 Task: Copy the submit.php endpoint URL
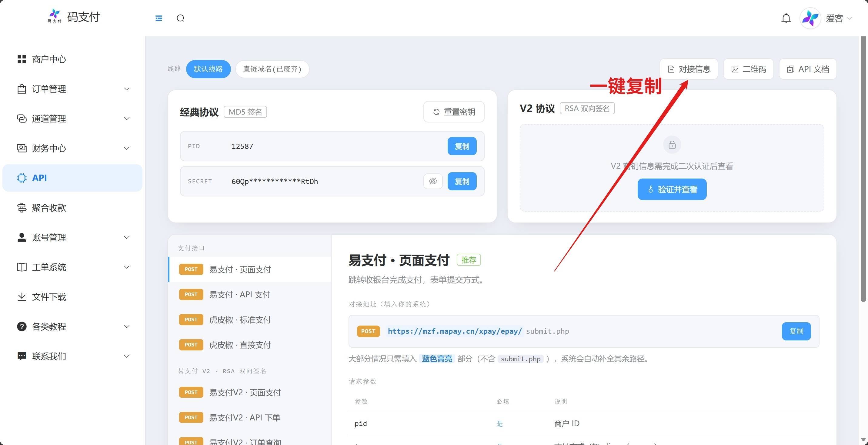point(796,331)
